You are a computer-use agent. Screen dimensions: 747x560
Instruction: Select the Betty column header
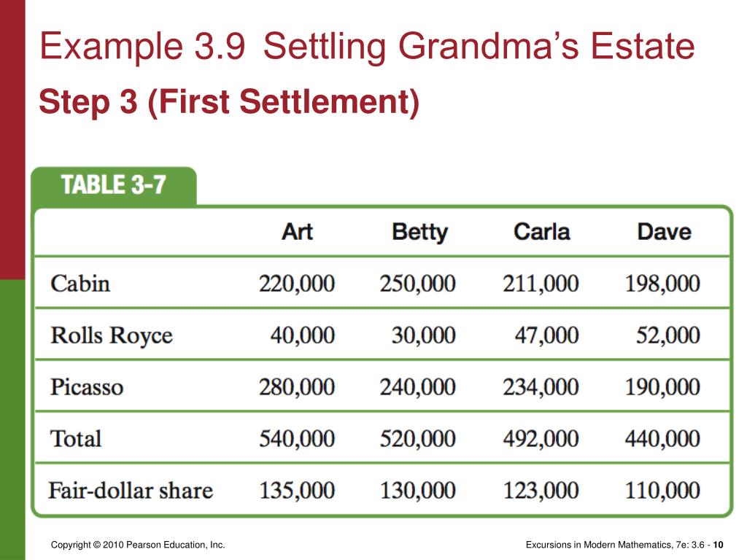419,233
